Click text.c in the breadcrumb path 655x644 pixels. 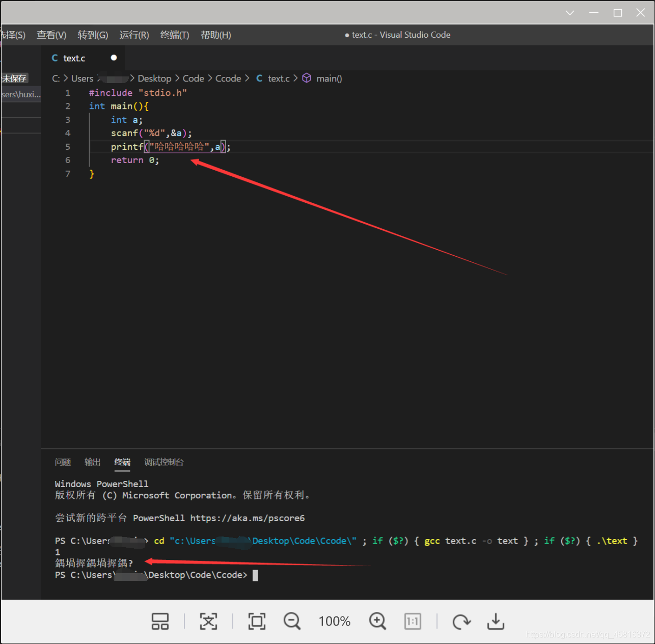pos(279,78)
